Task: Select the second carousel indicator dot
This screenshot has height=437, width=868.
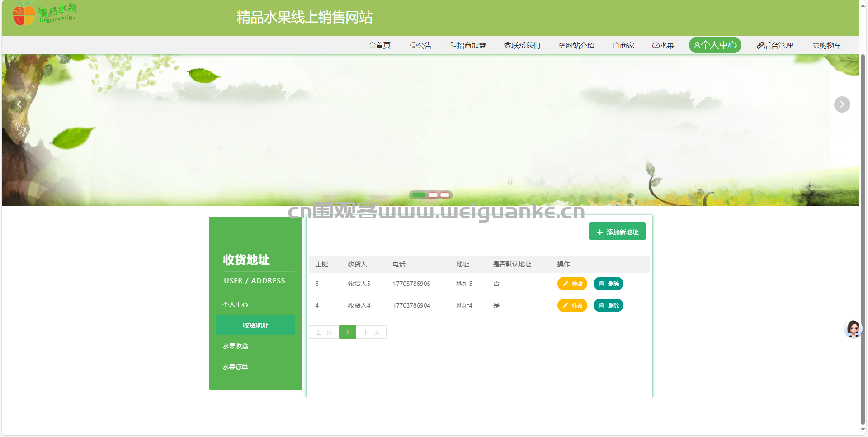Action: [433, 195]
